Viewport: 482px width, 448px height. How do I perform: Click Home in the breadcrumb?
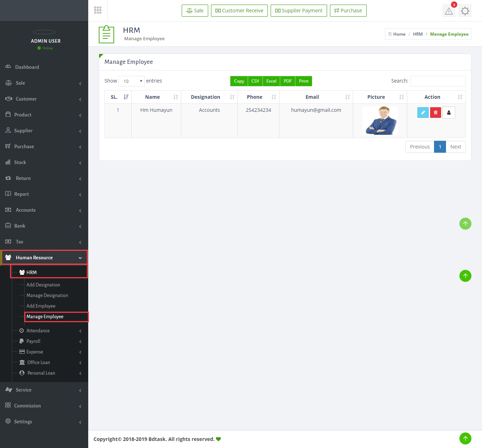[x=399, y=34]
